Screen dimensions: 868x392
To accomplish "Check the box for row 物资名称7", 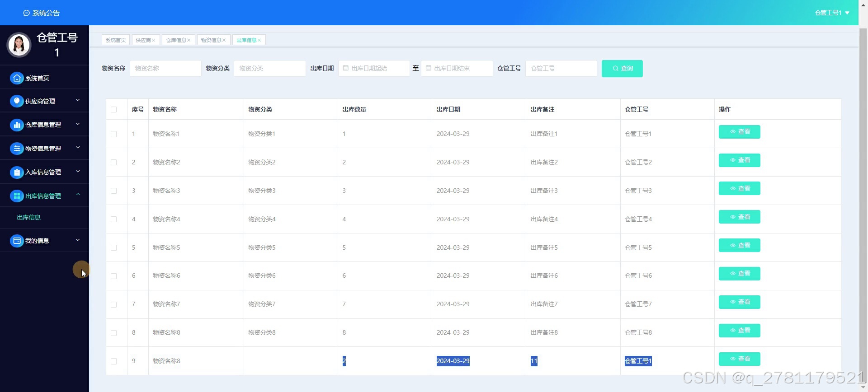I will click(113, 304).
